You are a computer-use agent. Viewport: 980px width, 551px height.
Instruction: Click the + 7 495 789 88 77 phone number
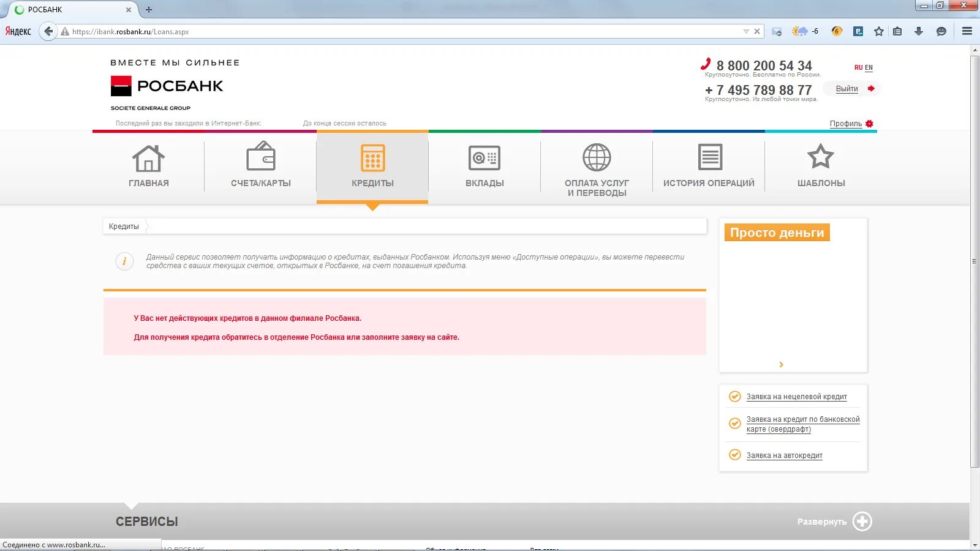point(758,90)
